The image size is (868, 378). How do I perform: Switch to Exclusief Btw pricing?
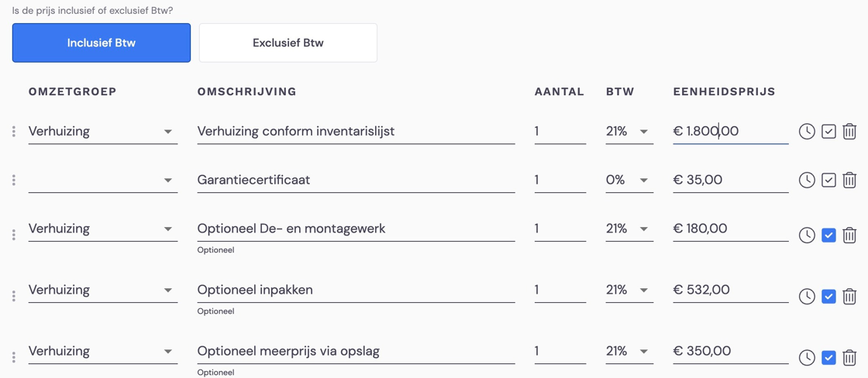(x=288, y=43)
